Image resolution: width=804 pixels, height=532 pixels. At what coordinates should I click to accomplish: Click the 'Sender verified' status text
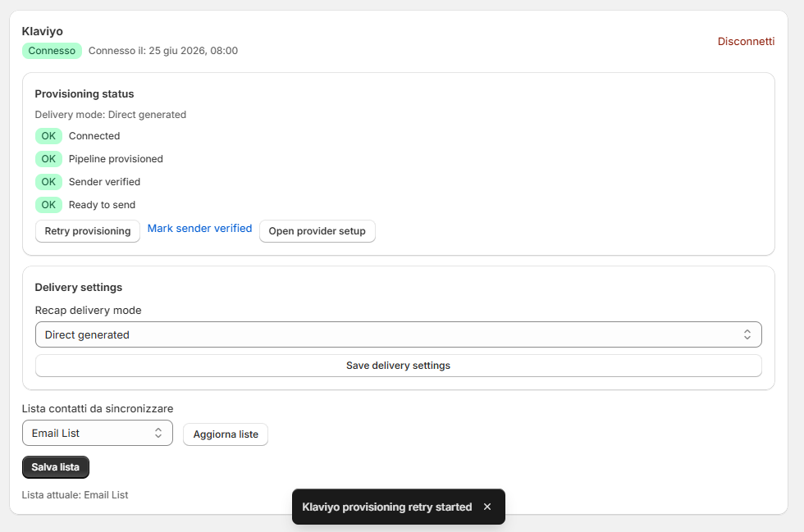[105, 182]
